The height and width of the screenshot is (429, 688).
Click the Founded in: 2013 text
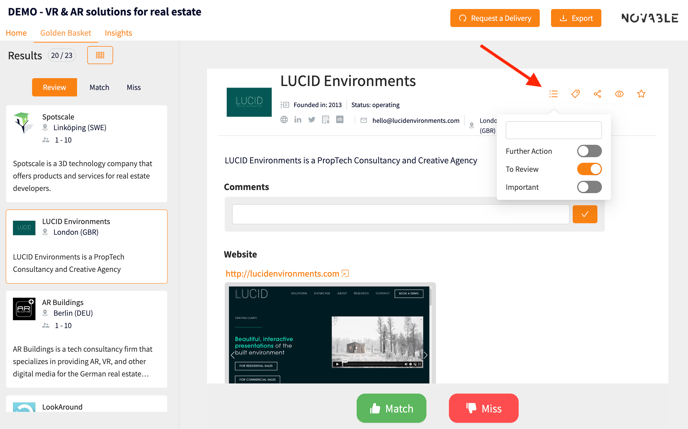(x=318, y=105)
